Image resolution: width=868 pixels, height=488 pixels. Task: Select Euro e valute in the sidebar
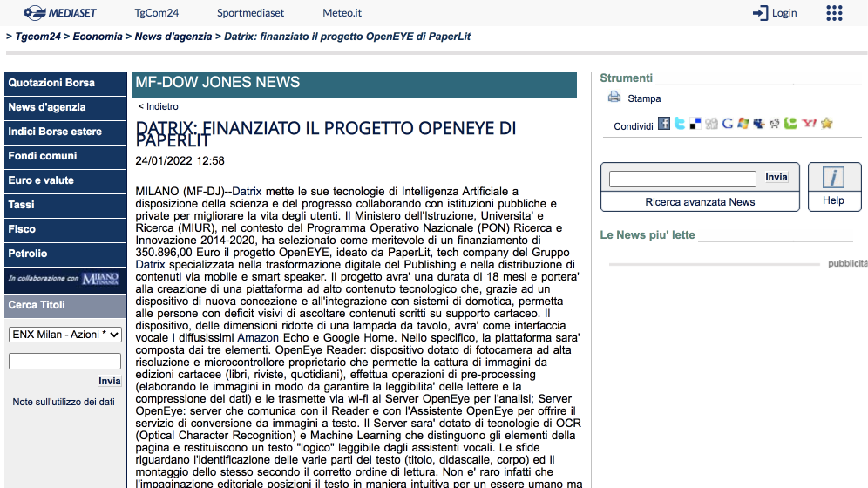click(65, 180)
